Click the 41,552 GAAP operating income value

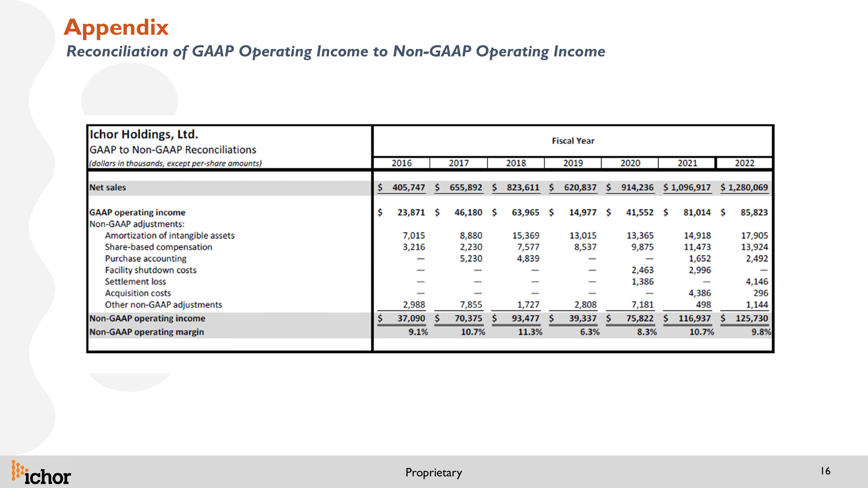(x=640, y=213)
